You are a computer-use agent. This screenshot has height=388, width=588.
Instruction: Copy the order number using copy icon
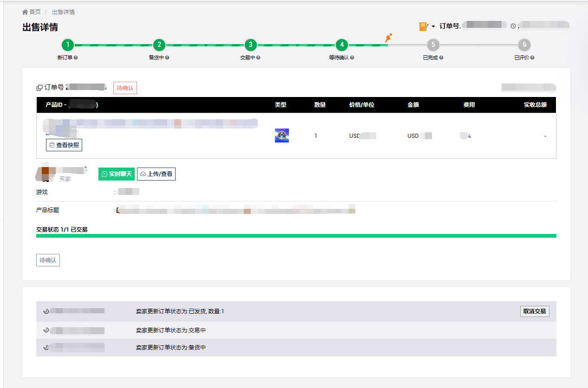pyautogui.click(x=39, y=88)
